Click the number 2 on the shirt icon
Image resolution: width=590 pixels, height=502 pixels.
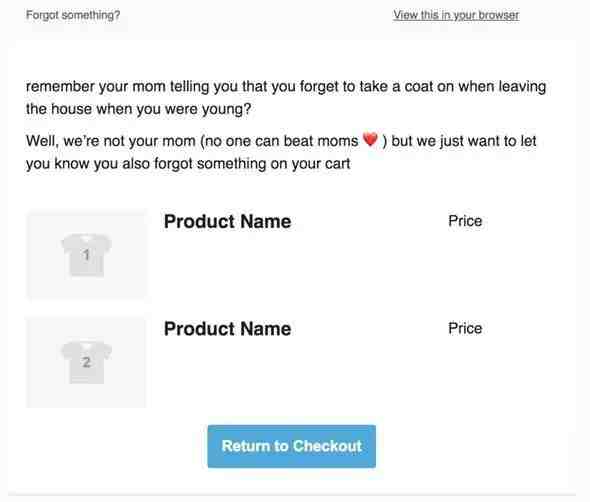click(86, 362)
